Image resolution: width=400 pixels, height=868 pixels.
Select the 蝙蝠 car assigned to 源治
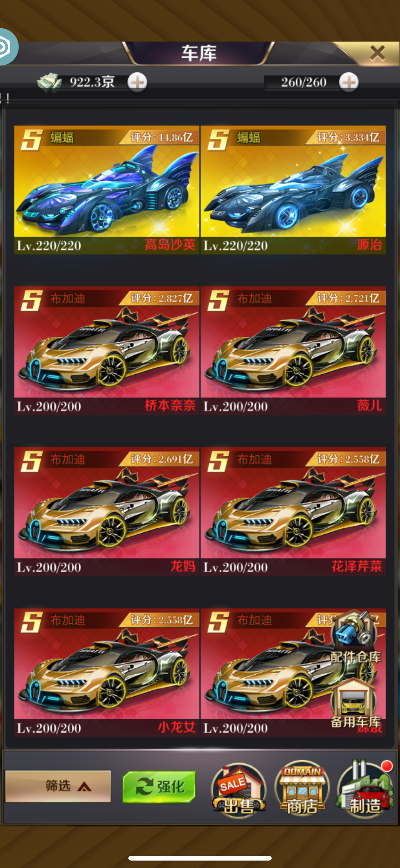tap(293, 190)
